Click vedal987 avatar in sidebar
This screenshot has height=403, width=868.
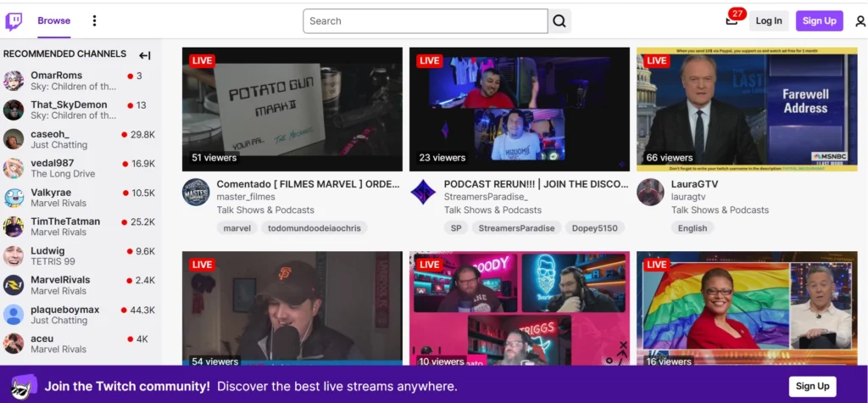click(14, 168)
